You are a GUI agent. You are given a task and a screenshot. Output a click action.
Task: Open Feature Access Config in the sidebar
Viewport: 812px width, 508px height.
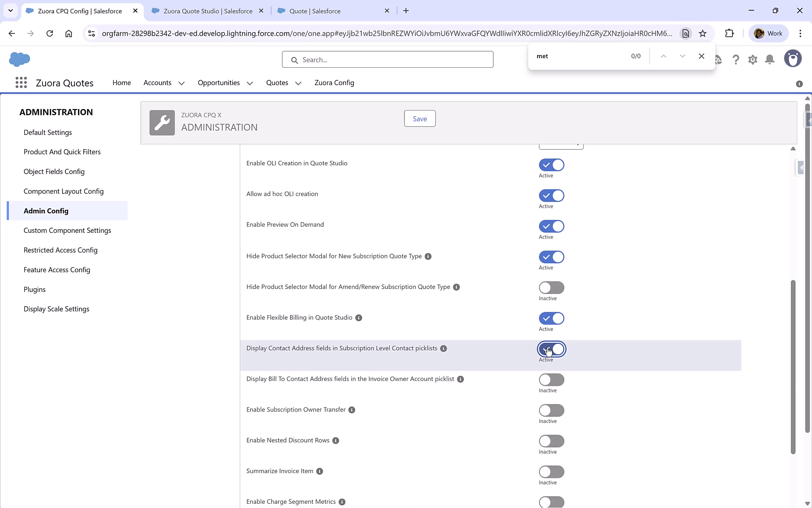click(x=57, y=270)
